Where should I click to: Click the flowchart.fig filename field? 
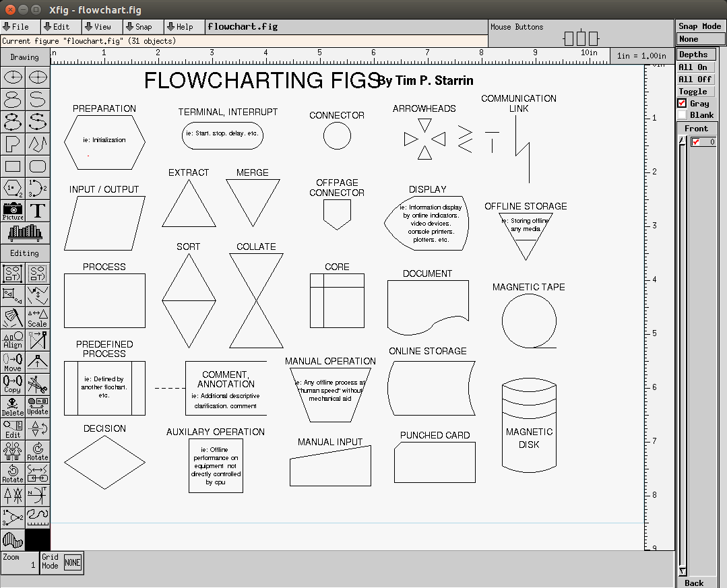[x=346, y=27]
